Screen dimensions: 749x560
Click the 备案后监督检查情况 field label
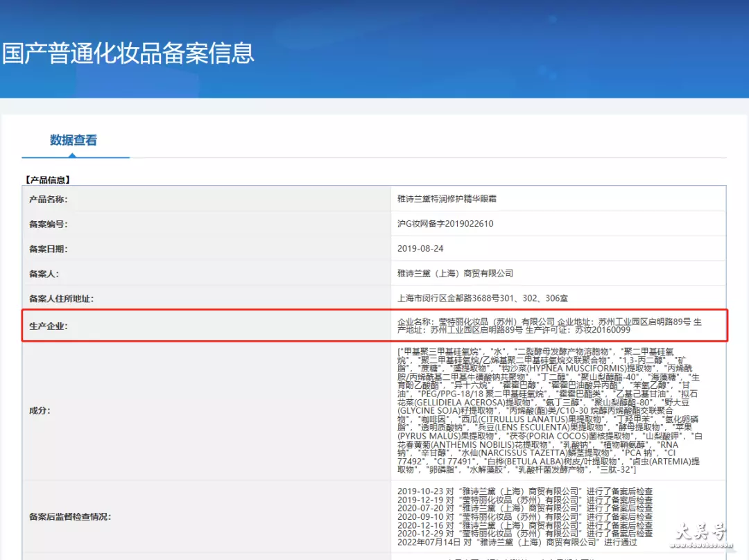[x=70, y=516]
